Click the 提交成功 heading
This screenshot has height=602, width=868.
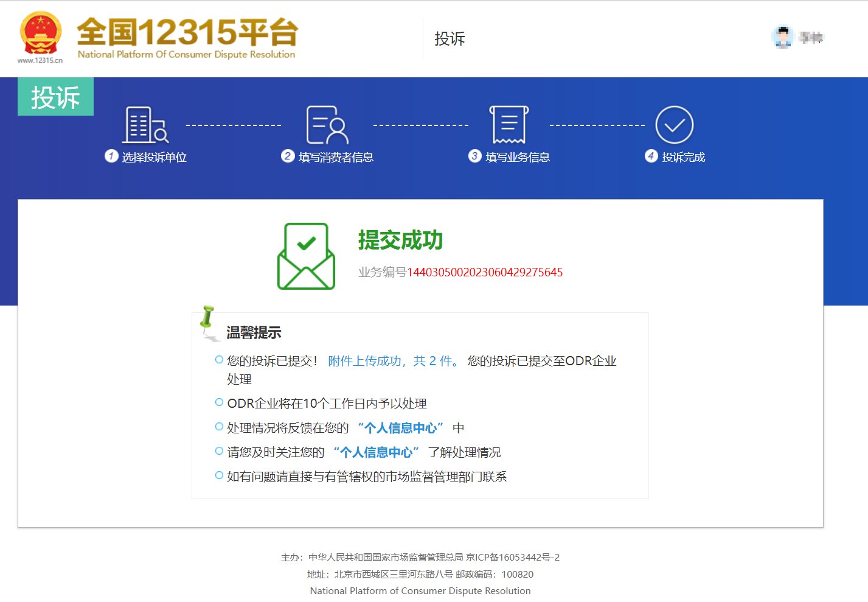(x=400, y=240)
